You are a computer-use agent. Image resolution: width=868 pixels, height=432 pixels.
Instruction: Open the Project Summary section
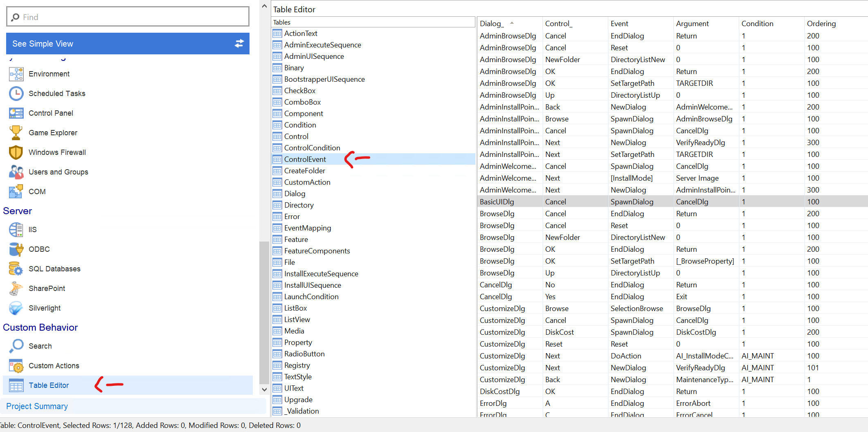37,406
